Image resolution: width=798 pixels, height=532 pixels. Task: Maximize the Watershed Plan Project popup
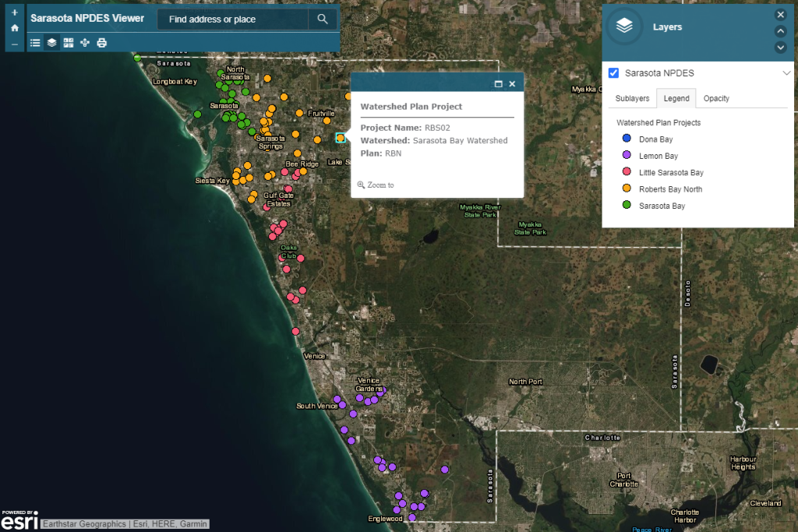coord(498,84)
